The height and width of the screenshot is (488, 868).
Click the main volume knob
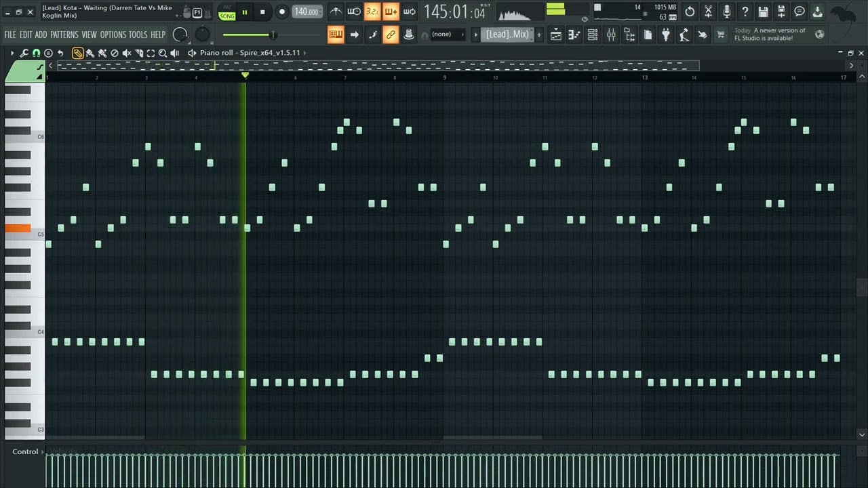click(x=180, y=34)
